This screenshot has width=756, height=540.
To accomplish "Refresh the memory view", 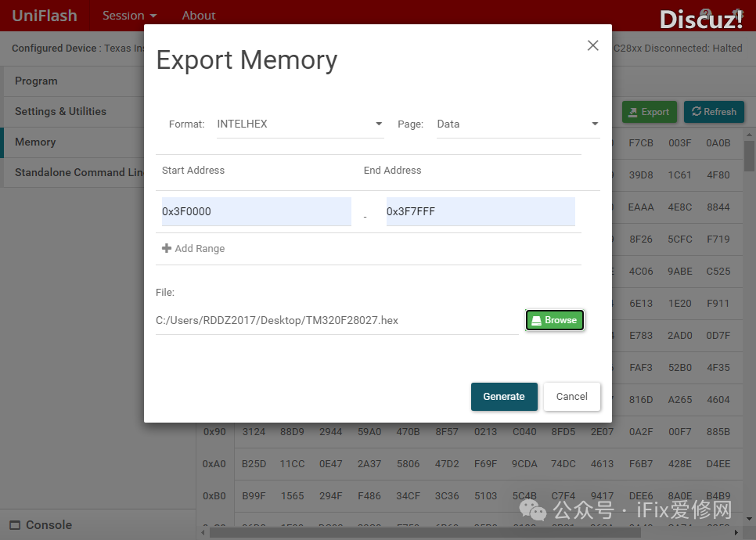I will coord(713,112).
